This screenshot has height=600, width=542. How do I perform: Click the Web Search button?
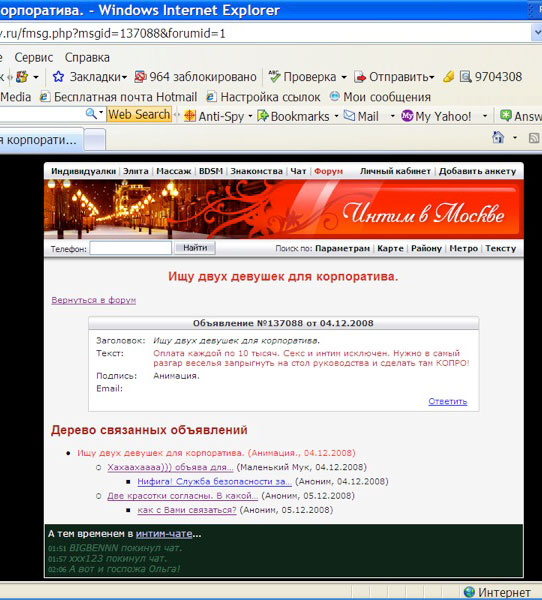tap(139, 114)
